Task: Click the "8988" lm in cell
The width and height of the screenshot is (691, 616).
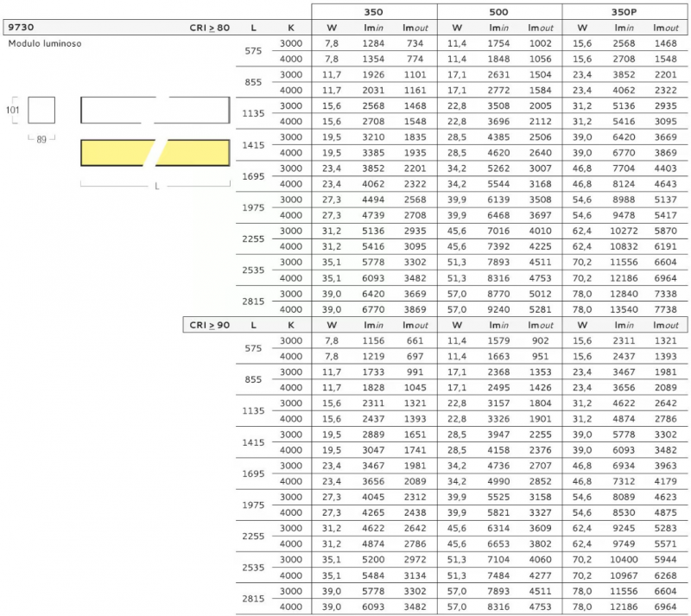Action: click(624, 200)
